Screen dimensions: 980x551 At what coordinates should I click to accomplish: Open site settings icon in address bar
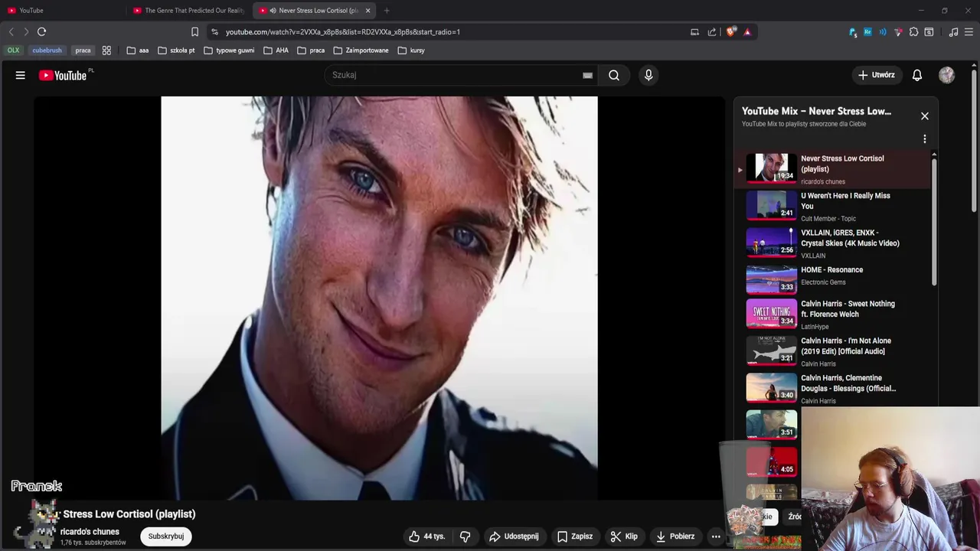[214, 32]
